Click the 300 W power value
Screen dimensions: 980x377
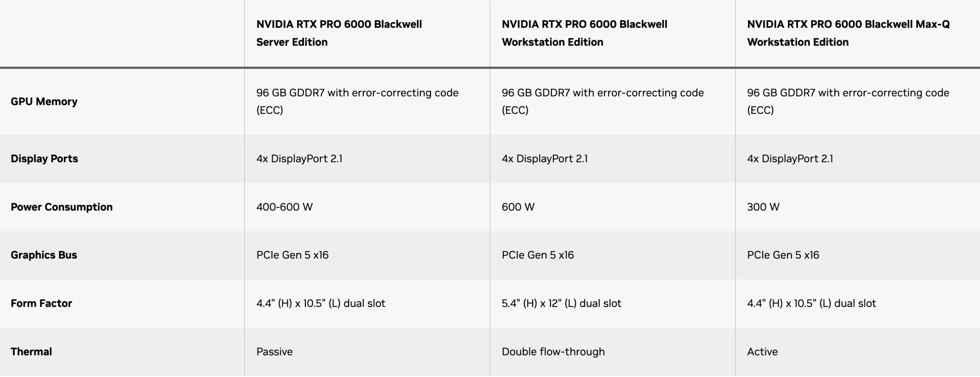coord(763,207)
